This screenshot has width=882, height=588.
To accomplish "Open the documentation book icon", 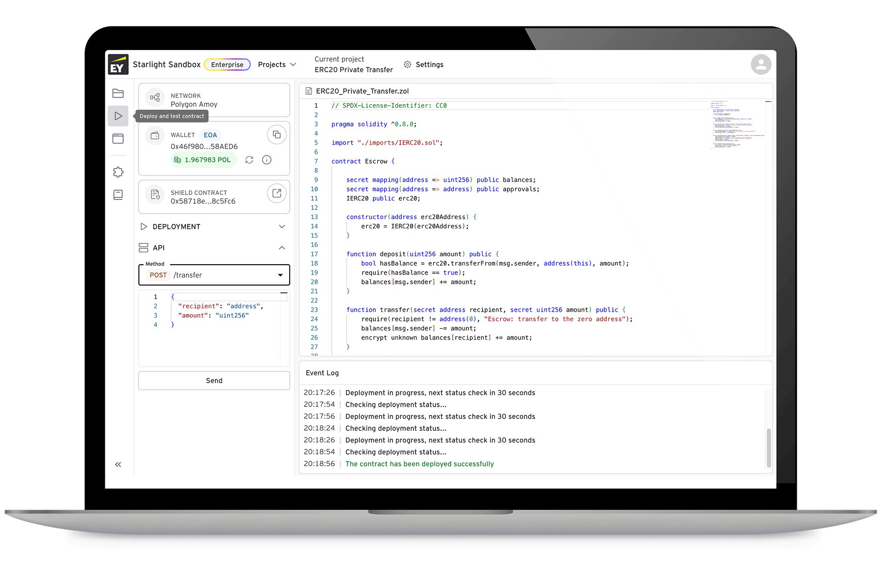I will 118,195.
